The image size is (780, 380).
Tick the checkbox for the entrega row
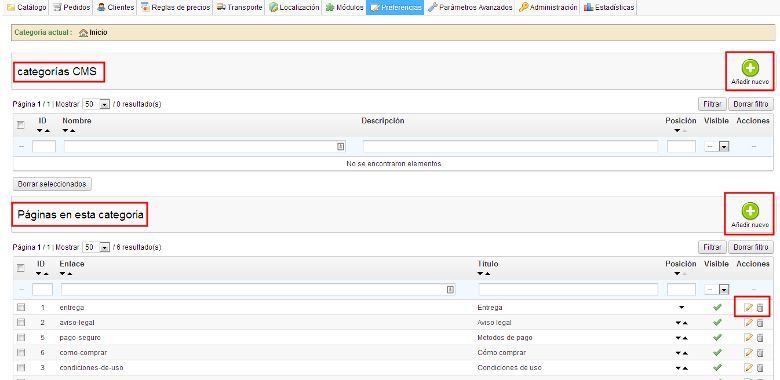tap(21, 307)
